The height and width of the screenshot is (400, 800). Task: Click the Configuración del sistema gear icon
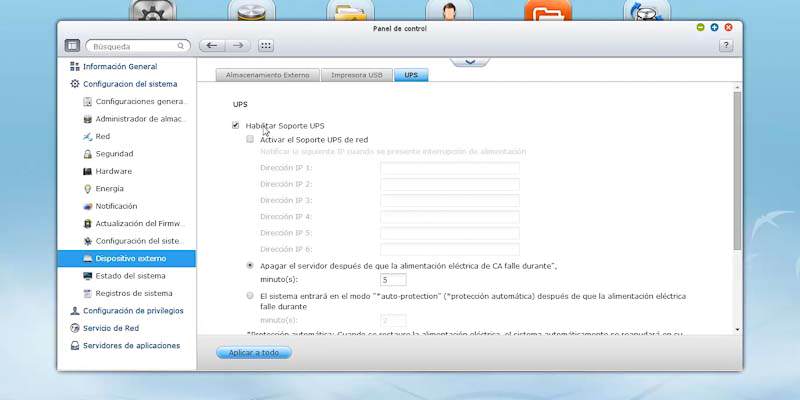click(75, 84)
